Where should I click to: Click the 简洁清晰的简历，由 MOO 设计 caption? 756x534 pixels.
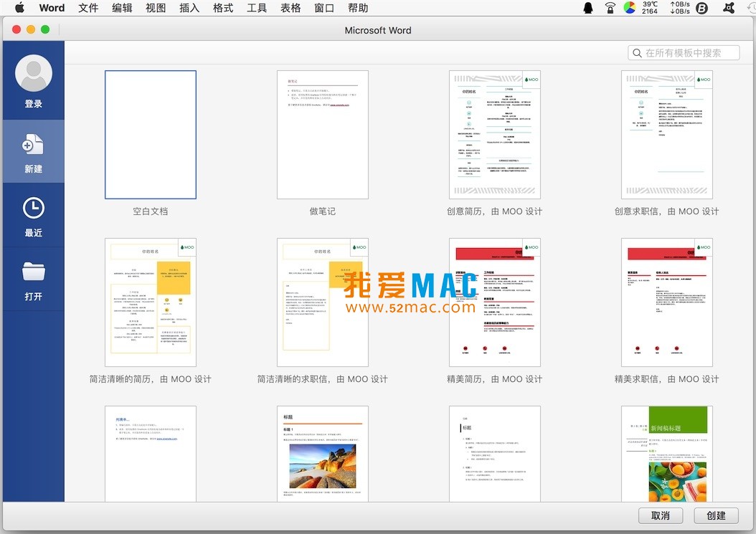pyautogui.click(x=151, y=378)
